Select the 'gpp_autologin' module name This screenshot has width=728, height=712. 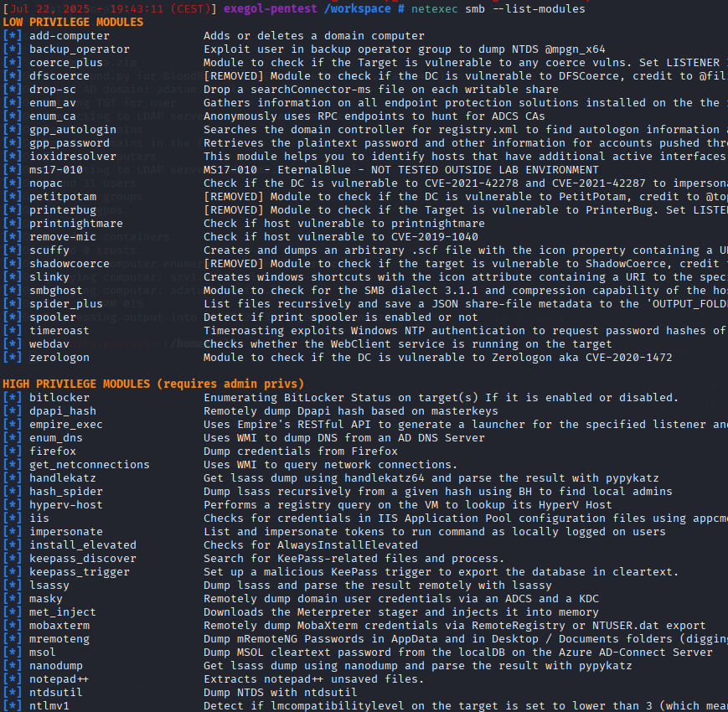(x=73, y=130)
